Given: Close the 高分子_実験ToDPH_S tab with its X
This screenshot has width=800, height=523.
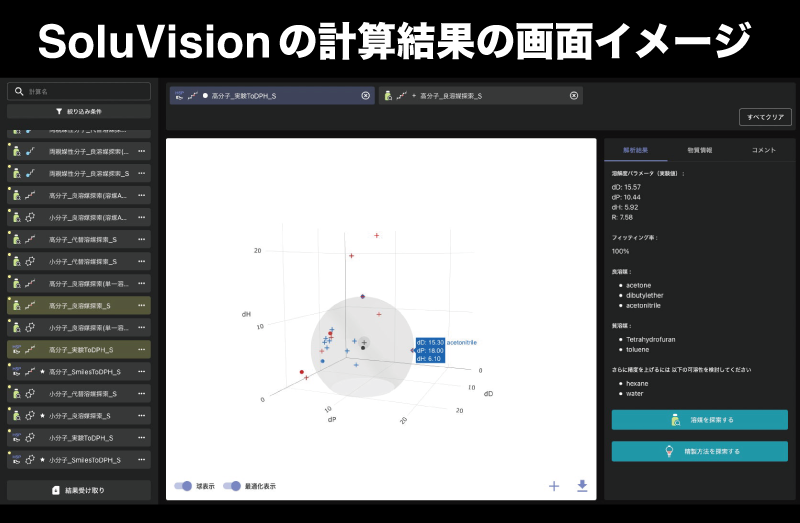Looking at the screenshot, I should click(365, 95).
